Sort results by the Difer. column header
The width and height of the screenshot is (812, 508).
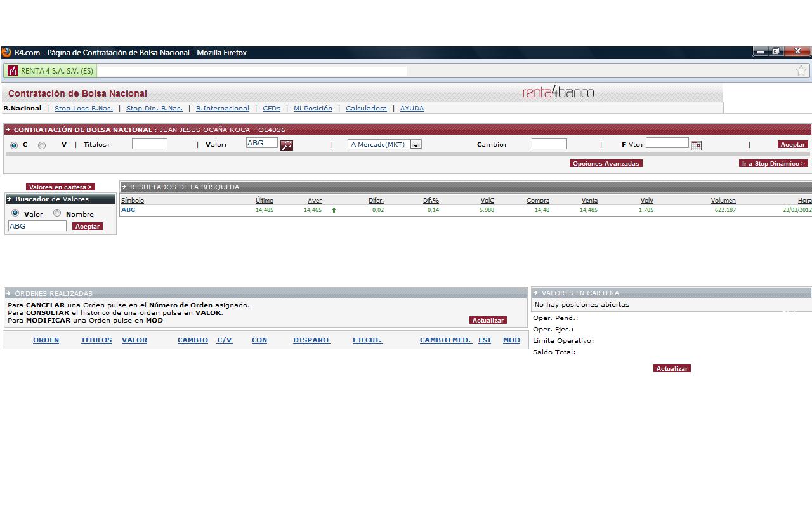(376, 201)
